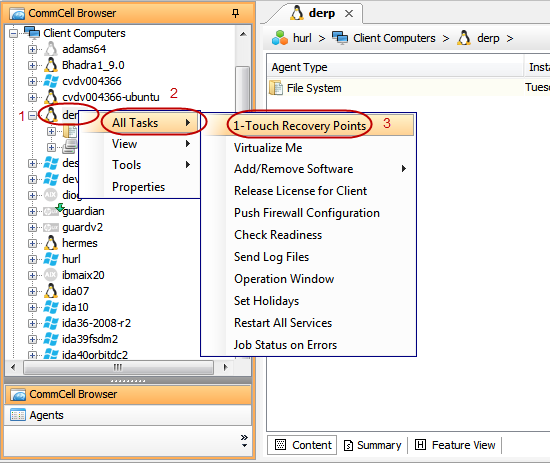Choose Check Readiness from the submenu
550x463 pixels.
[x=278, y=235]
